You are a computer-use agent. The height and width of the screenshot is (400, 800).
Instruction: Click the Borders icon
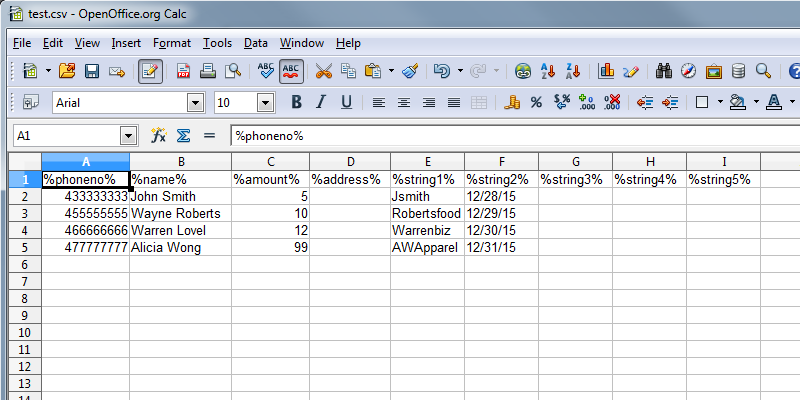click(703, 103)
